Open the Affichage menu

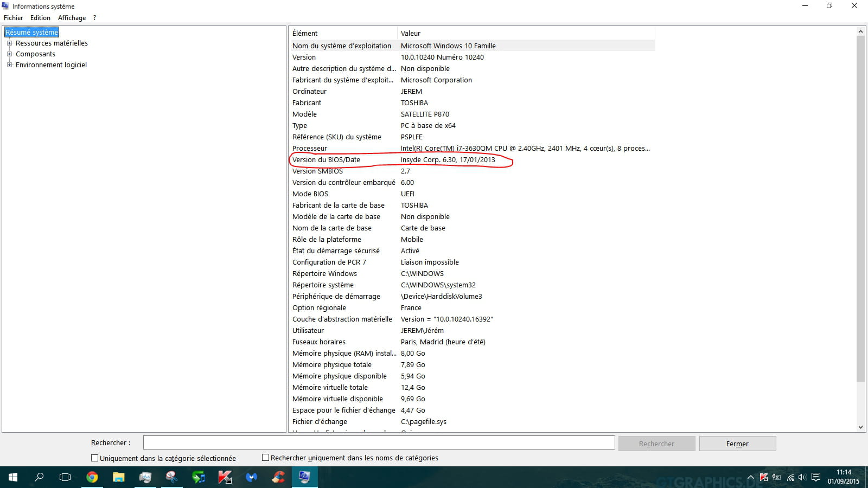pyautogui.click(x=72, y=18)
